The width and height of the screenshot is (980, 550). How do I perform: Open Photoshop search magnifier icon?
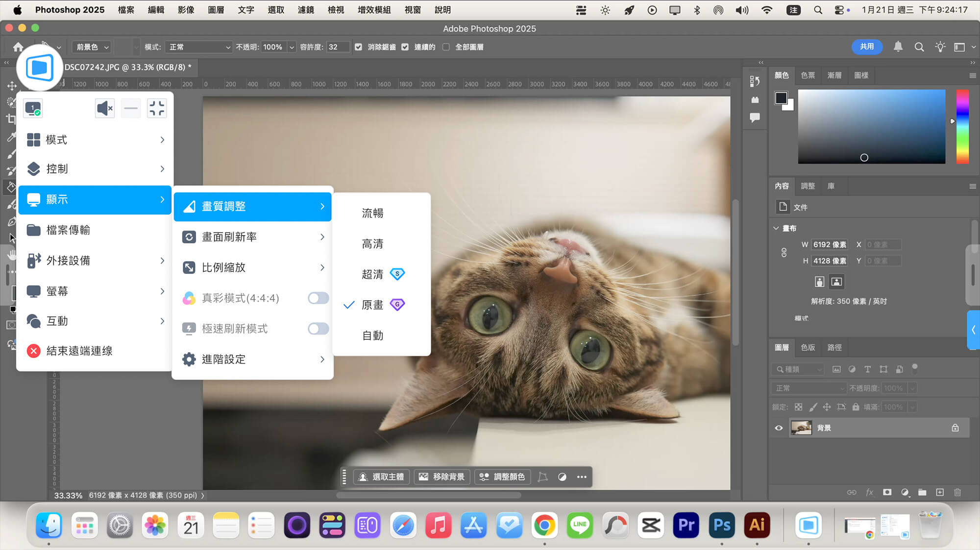click(919, 47)
